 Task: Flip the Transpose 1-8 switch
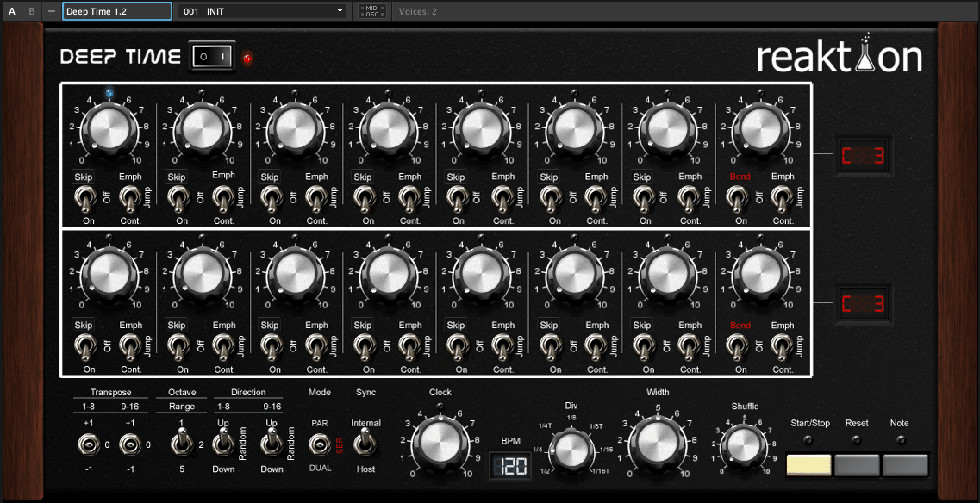point(89,445)
